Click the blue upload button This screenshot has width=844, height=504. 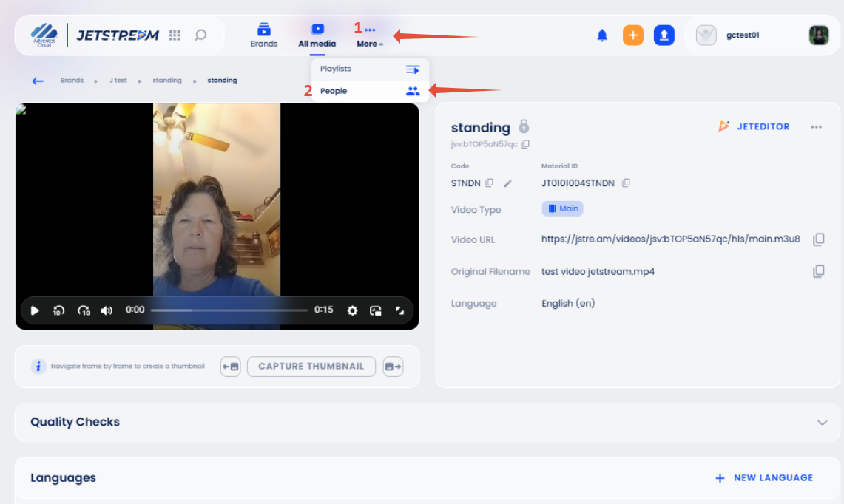664,35
